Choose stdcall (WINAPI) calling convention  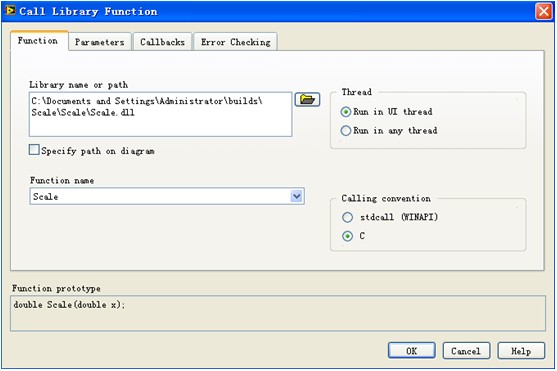[347, 217]
